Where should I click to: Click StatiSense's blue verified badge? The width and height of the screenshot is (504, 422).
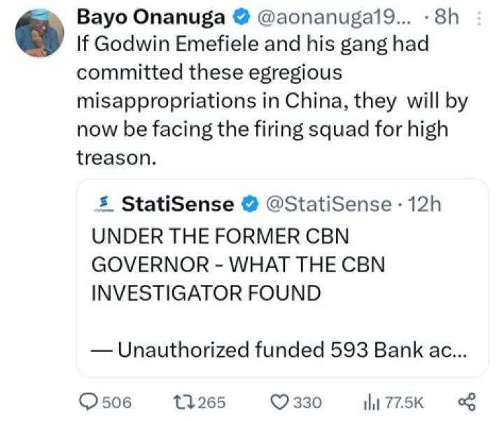(x=249, y=204)
